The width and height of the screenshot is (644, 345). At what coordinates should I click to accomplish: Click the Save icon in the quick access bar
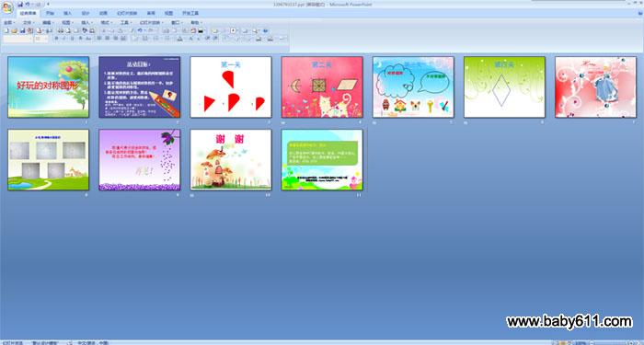click(20, 4)
